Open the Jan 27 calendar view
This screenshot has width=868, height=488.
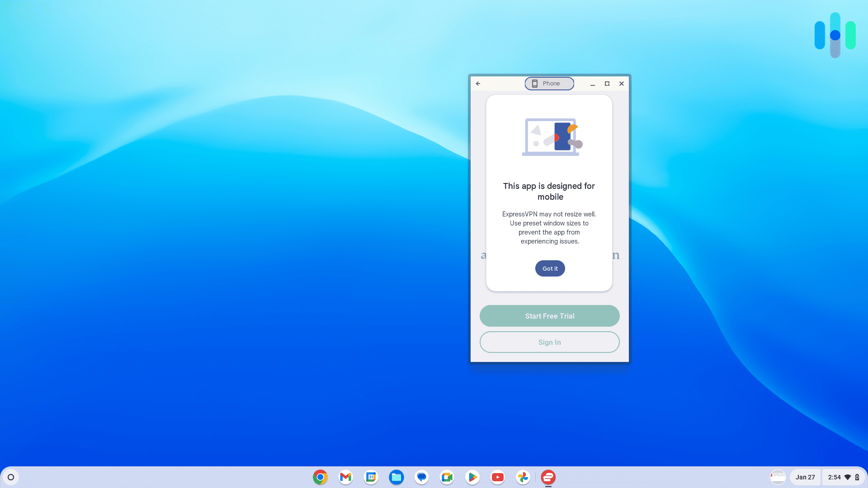point(805,477)
